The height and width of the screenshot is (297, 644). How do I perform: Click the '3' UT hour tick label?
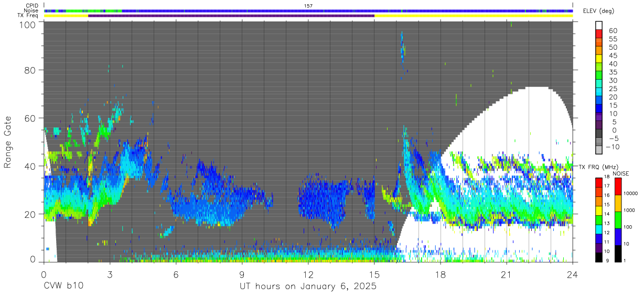point(110,274)
